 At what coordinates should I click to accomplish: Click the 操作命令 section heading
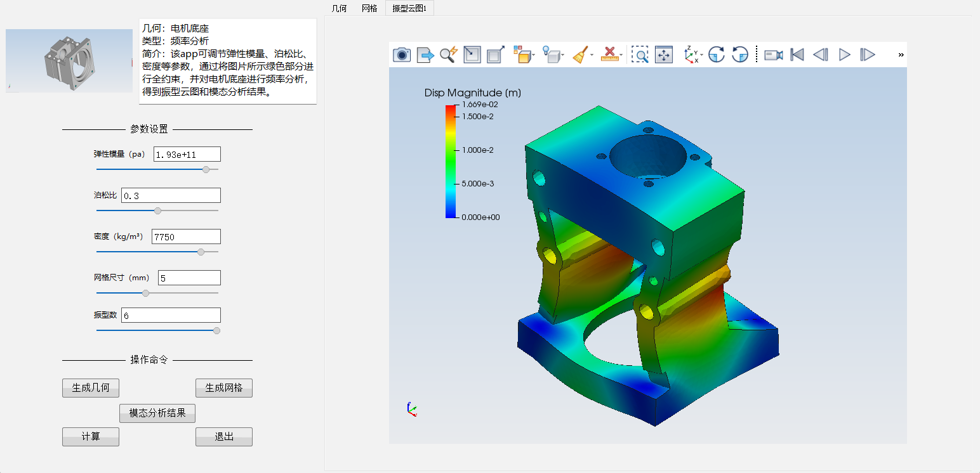[x=149, y=360]
